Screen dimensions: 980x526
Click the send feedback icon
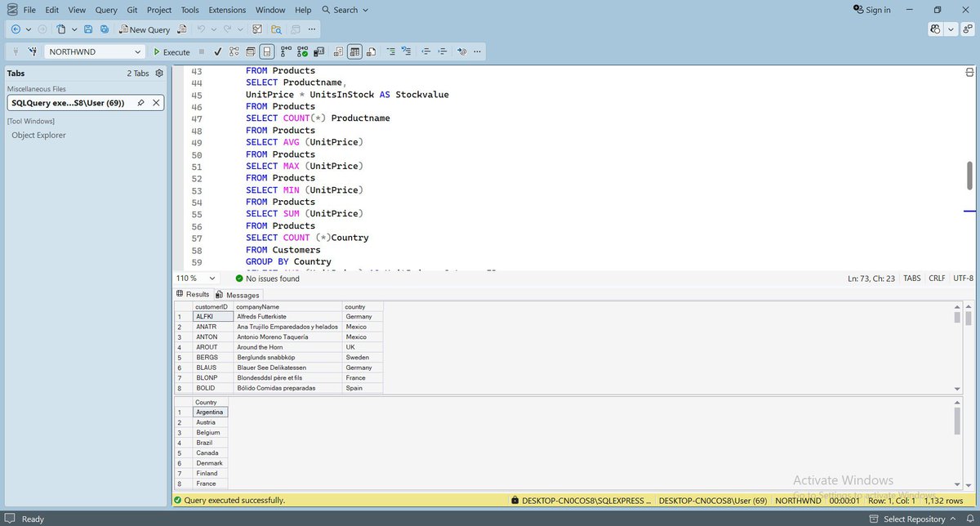968,29
